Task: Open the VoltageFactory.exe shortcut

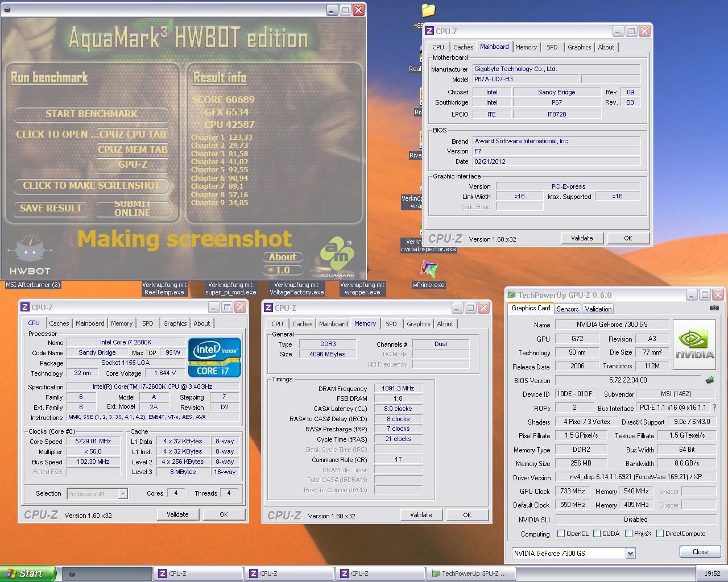Action: (296, 289)
